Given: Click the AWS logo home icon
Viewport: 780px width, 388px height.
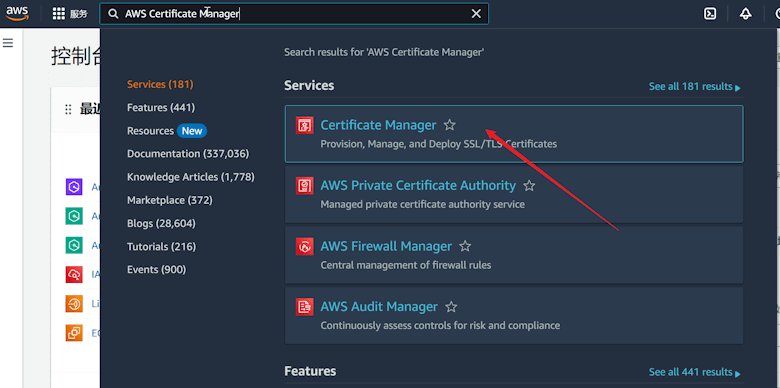Looking at the screenshot, I should click(x=17, y=13).
